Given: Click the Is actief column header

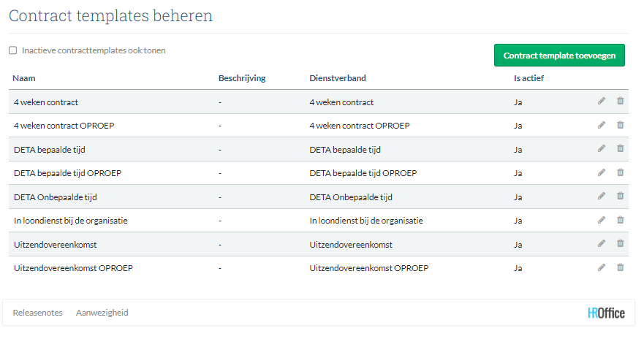Looking at the screenshot, I should (529, 78).
